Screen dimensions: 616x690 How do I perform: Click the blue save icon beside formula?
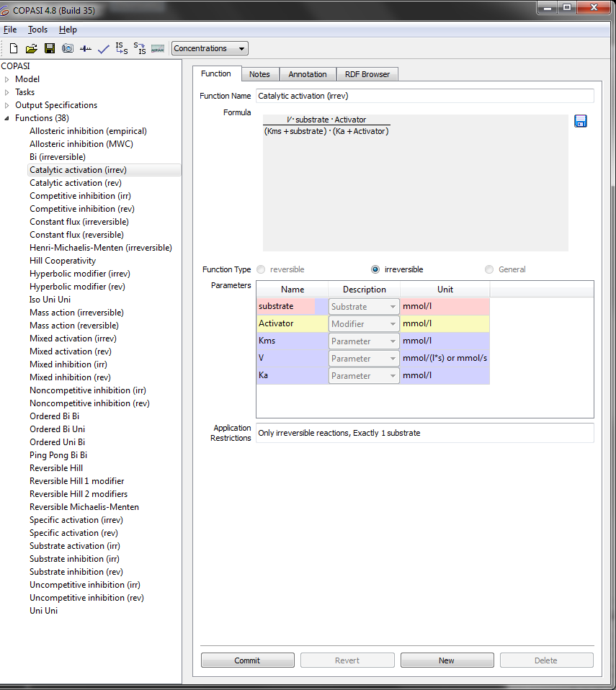[581, 121]
